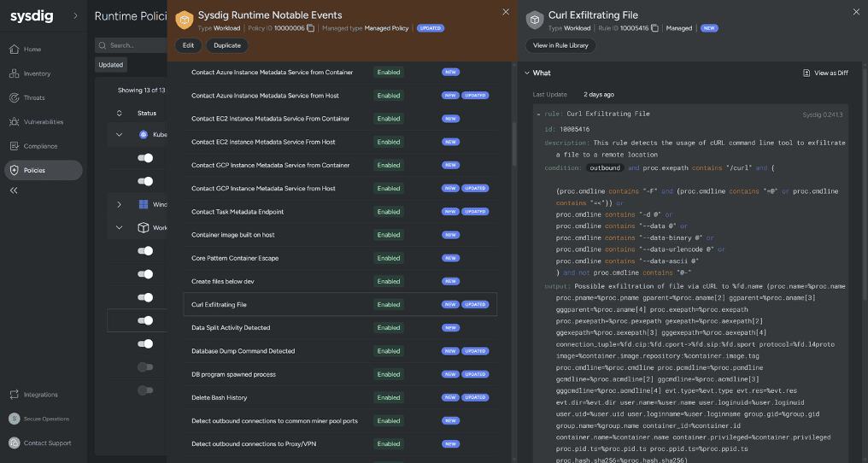Click the Compliance checklist icon
The width and height of the screenshot is (868, 463).
click(x=15, y=146)
